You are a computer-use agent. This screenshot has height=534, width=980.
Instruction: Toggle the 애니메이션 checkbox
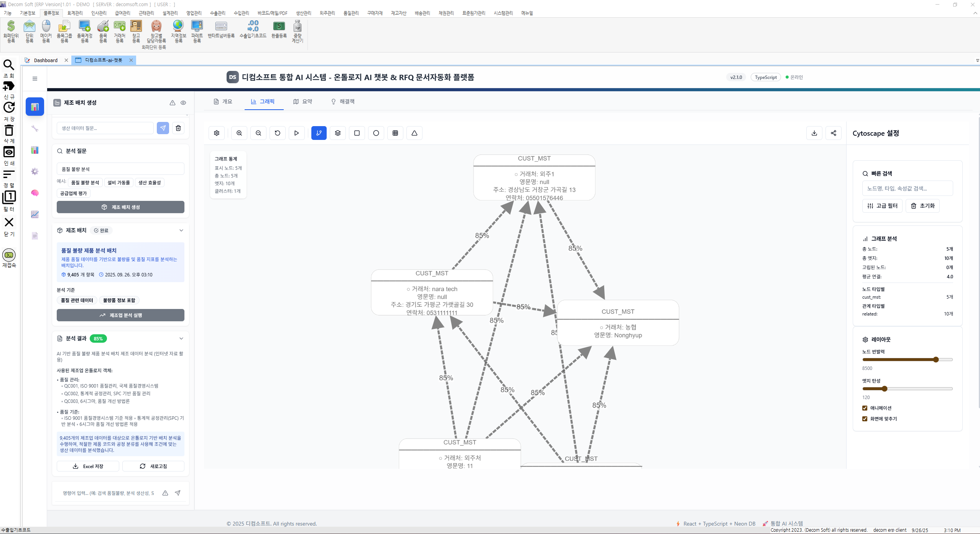(865, 408)
